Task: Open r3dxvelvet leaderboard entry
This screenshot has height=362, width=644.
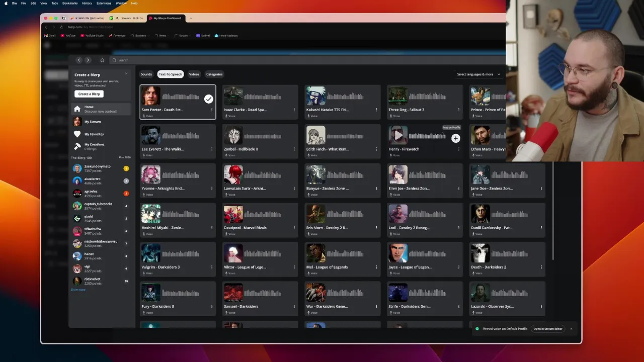Action: (101, 281)
